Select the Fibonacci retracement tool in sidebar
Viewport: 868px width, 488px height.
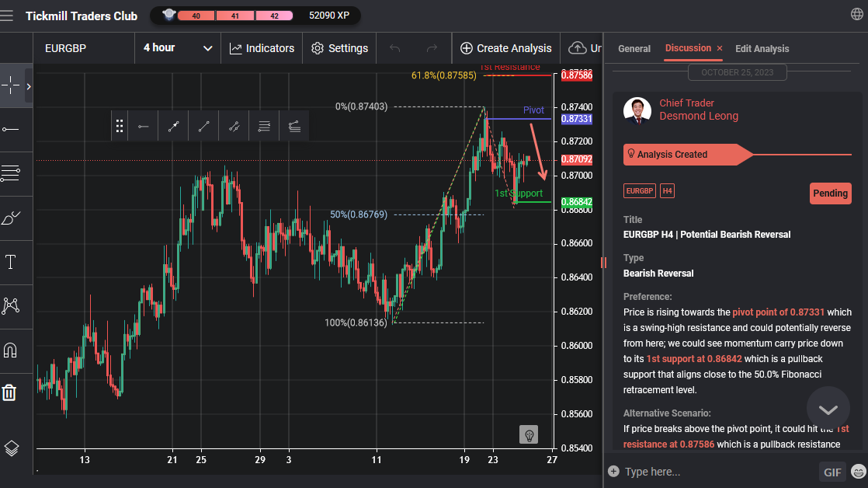coord(11,173)
